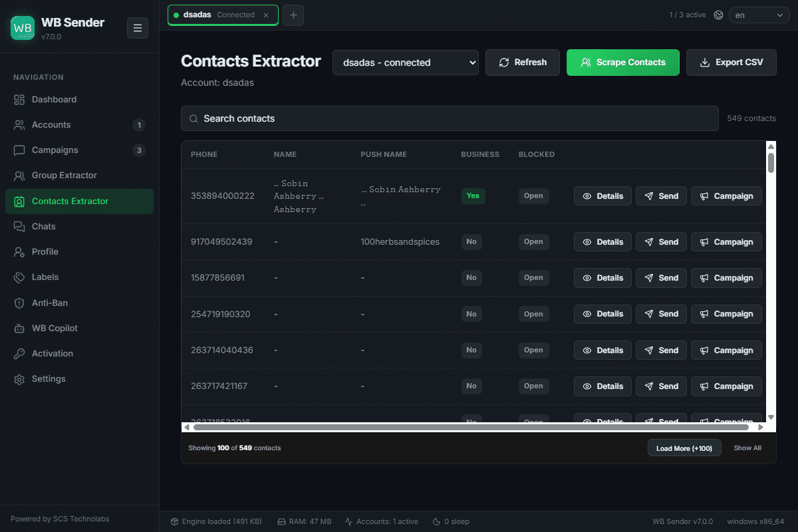Export contacts to CSV

click(731, 63)
